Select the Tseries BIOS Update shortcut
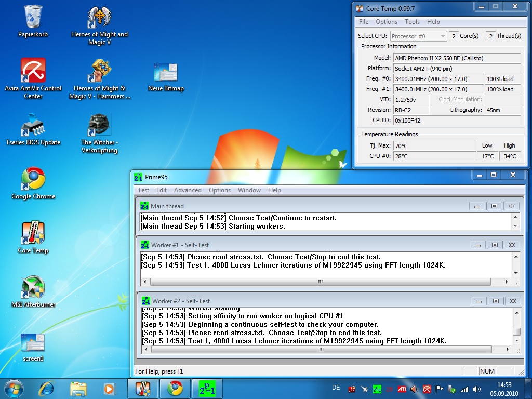 pyautogui.click(x=33, y=129)
